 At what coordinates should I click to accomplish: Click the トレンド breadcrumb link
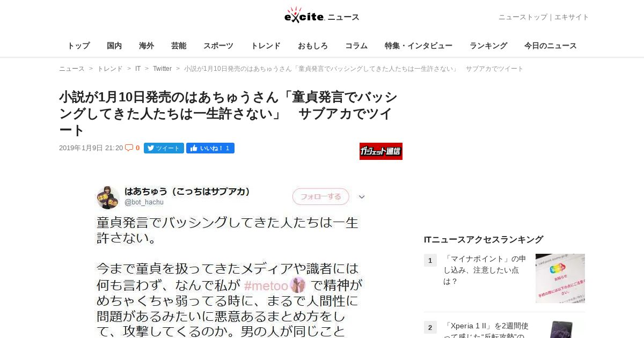click(x=110, y=69)
